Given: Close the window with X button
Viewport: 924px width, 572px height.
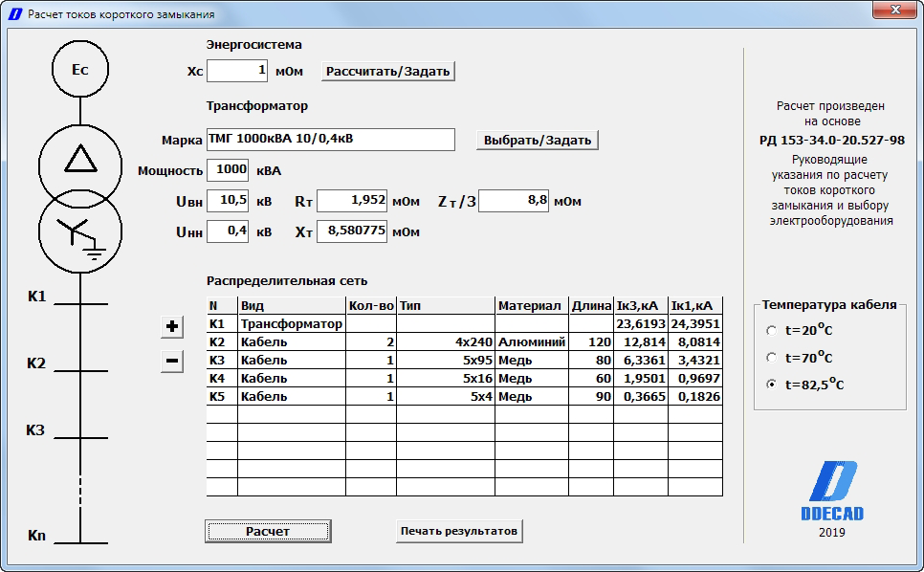Looking at the screenshot, I should click(x=894, y=10).
